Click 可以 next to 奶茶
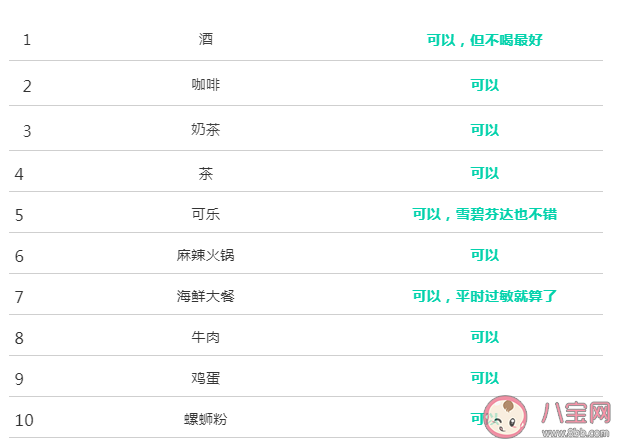 coord(484,130)
